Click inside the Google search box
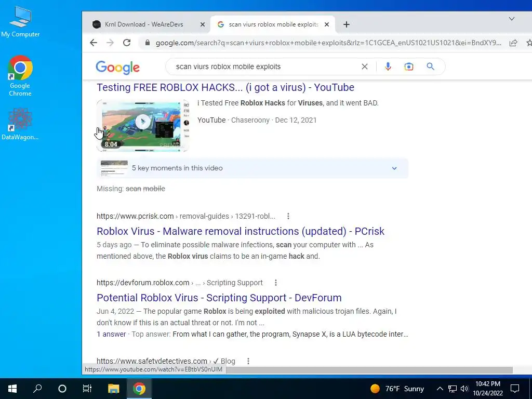 point(264,66)
